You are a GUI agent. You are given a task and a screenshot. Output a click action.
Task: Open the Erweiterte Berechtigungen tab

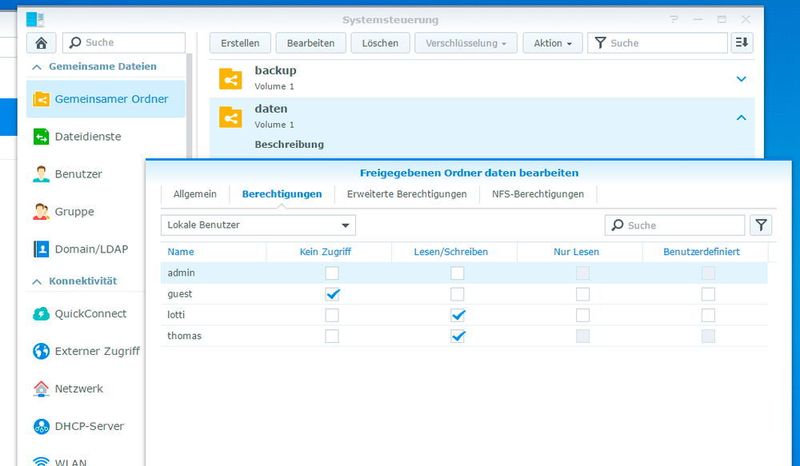pos(407,194)
